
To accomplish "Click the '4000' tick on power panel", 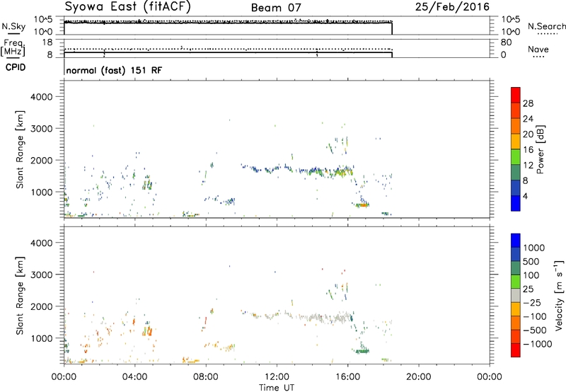I will (x=42, y=97).
